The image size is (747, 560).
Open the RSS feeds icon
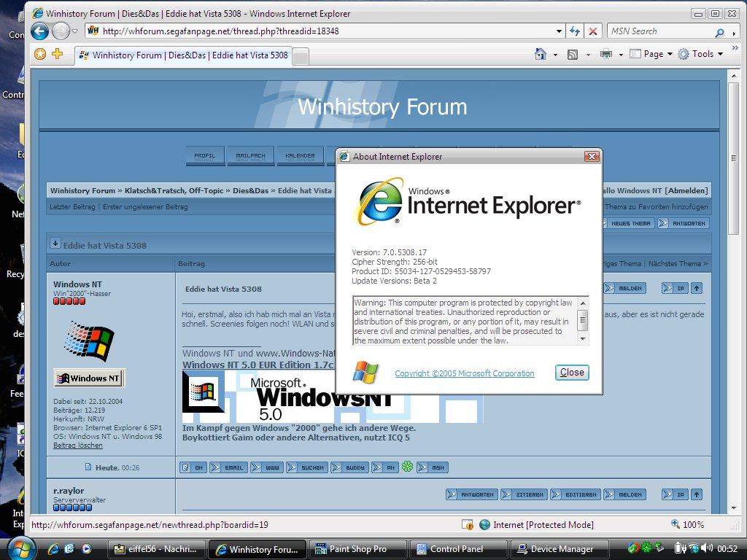click(572, 54)
